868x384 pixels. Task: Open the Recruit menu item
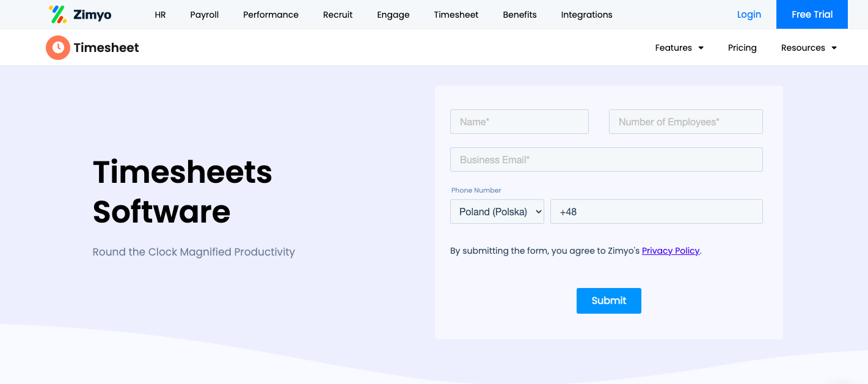(338, 15)
